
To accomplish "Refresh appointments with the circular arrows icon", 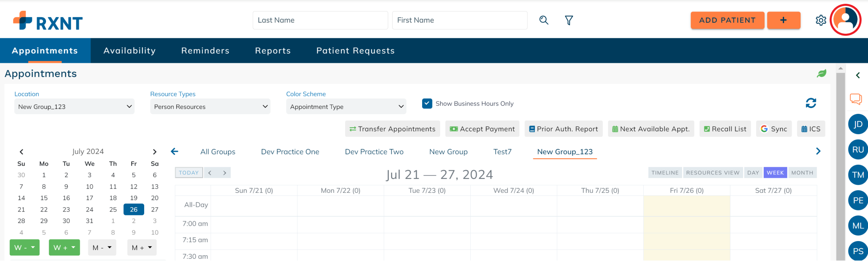I will pyautogui.click(x=811, y=103).
